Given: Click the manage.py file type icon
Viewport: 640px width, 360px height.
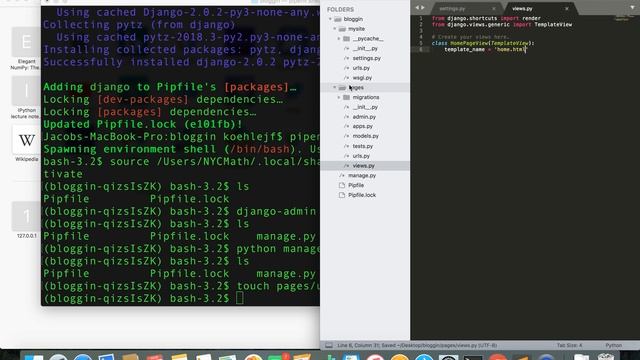Looking at the screenshot, I should tap(342, 176).
